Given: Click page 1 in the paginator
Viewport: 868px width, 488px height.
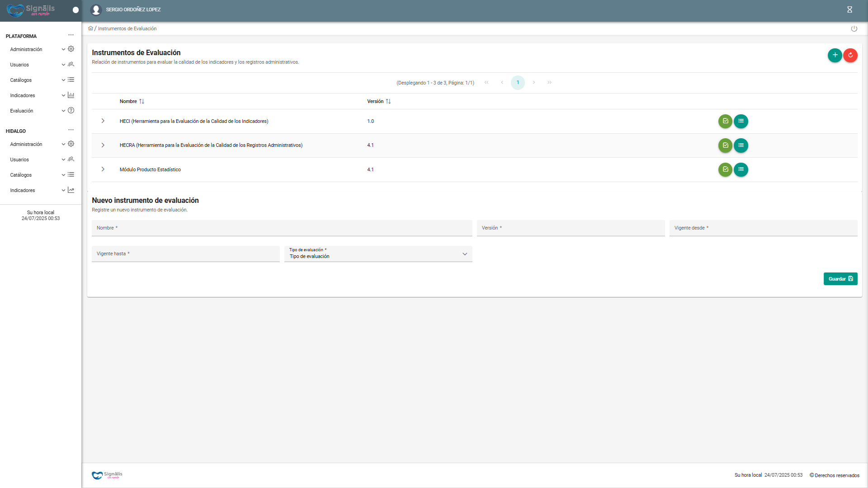Looking at the screenshot, I should [518, 83].
